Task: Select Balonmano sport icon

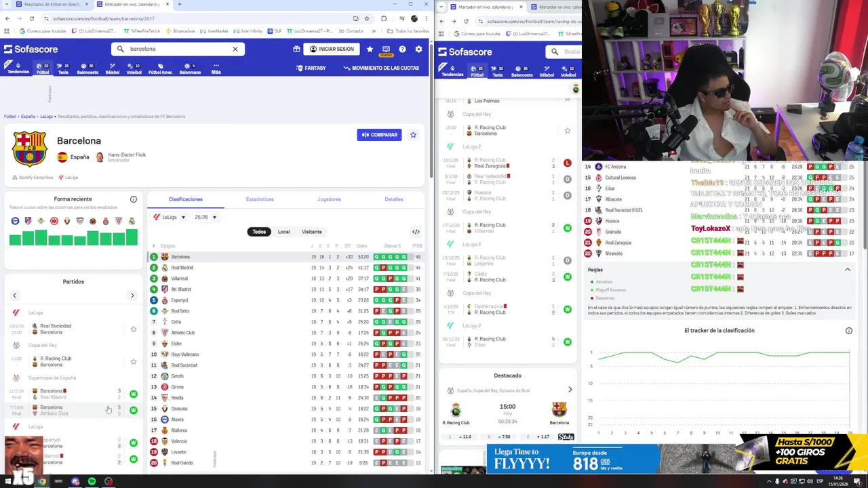Action: (190, 68)
